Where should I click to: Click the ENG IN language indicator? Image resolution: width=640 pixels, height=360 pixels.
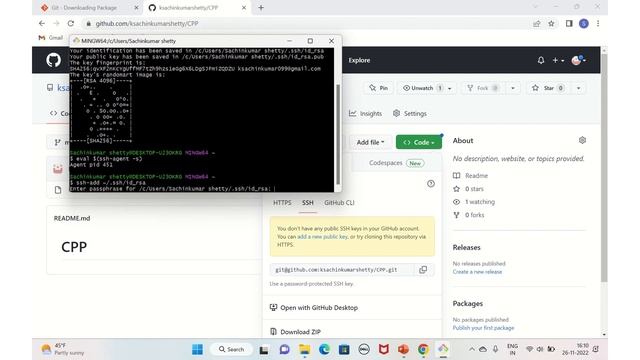pyautogui.click(x=512, y=349)
